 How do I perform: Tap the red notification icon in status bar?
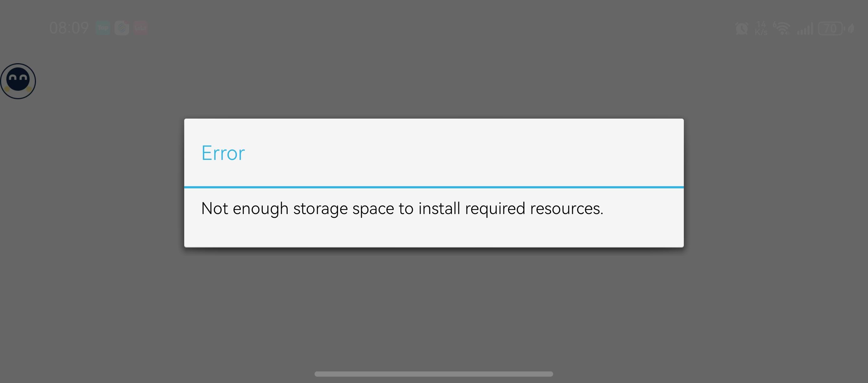[x=140, y=28]
